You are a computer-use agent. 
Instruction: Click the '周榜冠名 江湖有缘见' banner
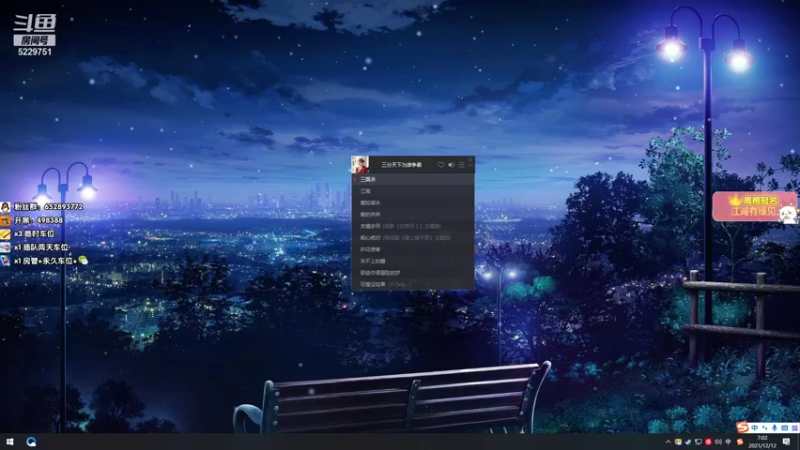755,206
